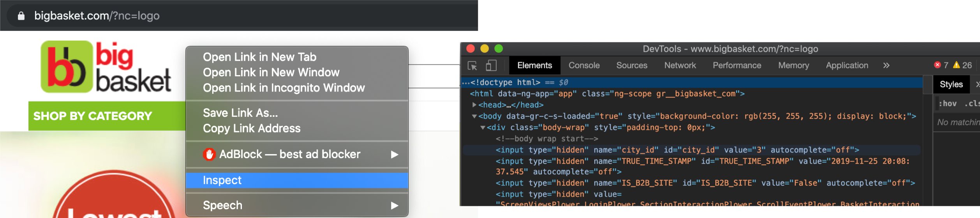The image size is (980, 218).
Task: Open the Network tab
Action: 680,65
